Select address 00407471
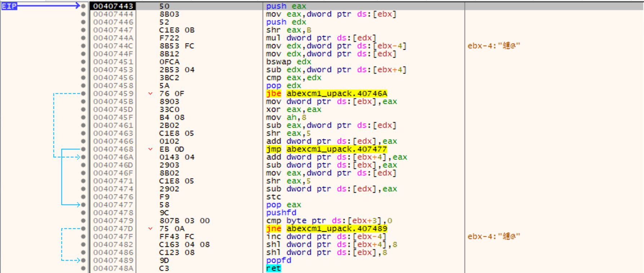This screenshot has width=644, height=273. 113,181
